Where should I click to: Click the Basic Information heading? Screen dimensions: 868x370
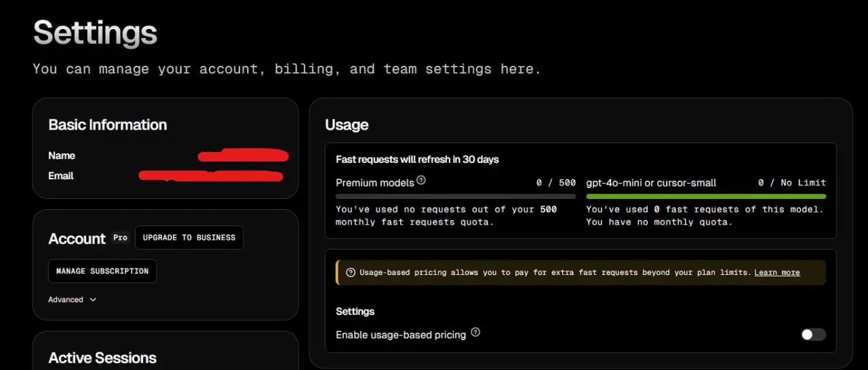tap(108, 125)
